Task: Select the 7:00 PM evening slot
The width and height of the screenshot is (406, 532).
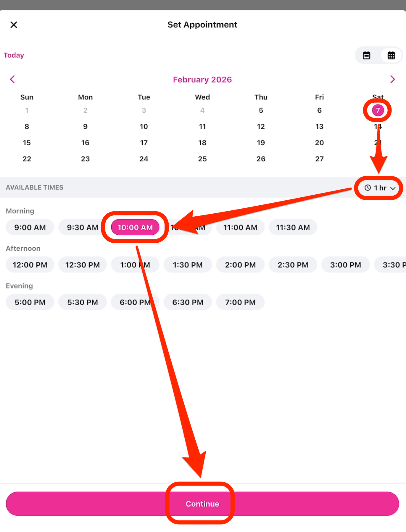Action: (240, 302)
